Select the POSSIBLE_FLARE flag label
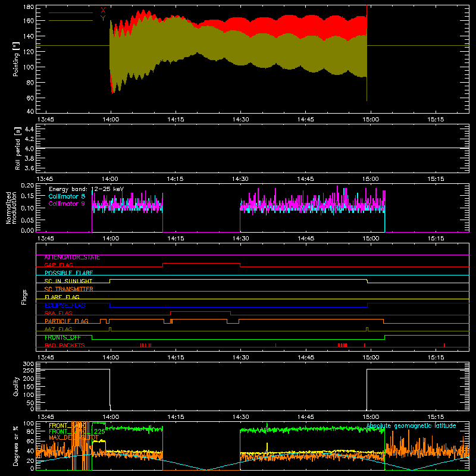The height and width of the screenshot is (476, 476). [x=68, y=273]
